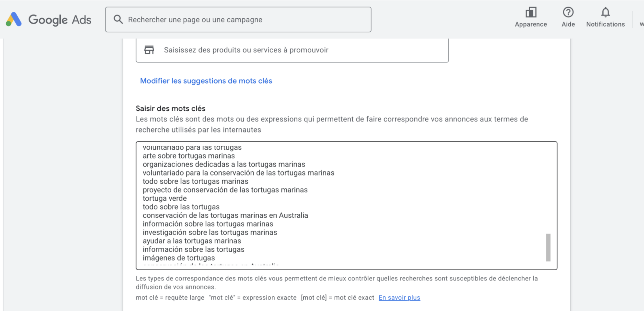
Task: Open the En savoir plus link
Action: [399, 297]
